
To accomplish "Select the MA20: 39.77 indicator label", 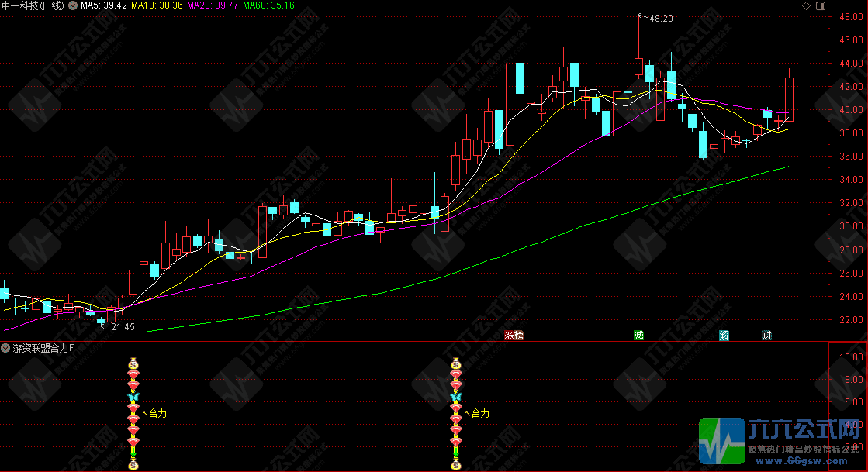I will (x=213, y=5).
